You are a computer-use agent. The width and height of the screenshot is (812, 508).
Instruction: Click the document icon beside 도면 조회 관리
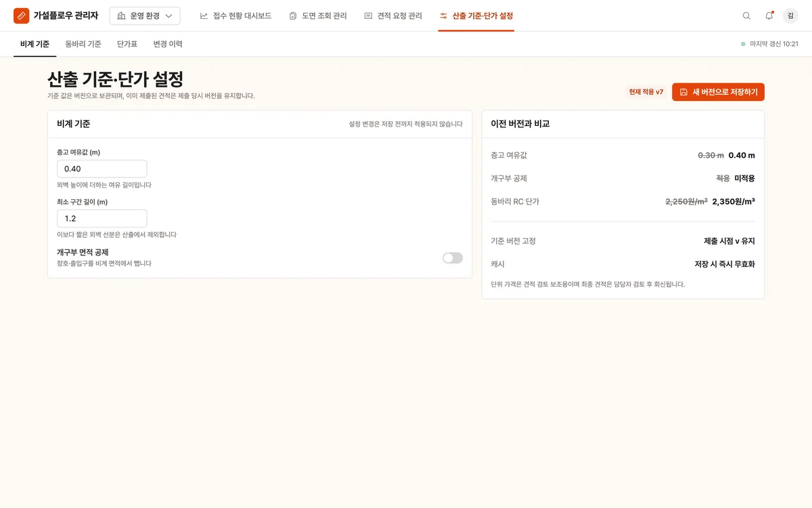click(293, 16)
